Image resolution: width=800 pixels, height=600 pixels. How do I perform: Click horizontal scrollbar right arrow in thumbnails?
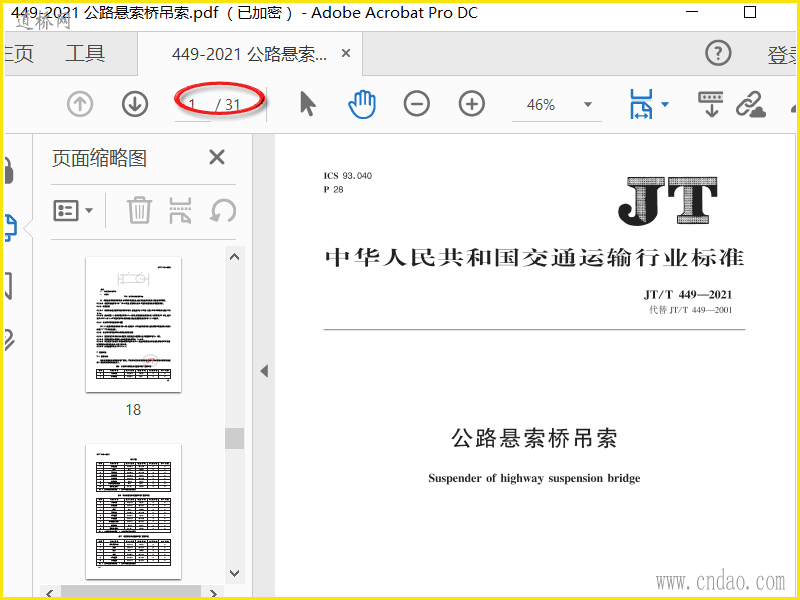[x=214, y=593]
